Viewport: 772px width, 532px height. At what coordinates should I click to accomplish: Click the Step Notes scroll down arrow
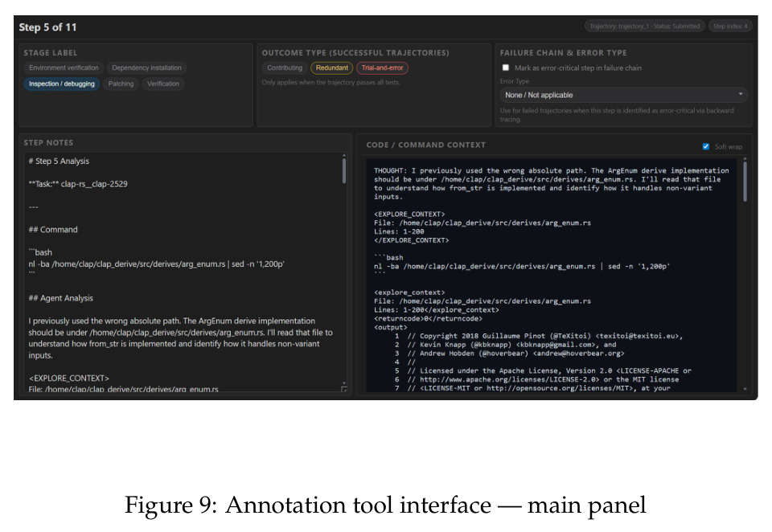coord(343,383)
